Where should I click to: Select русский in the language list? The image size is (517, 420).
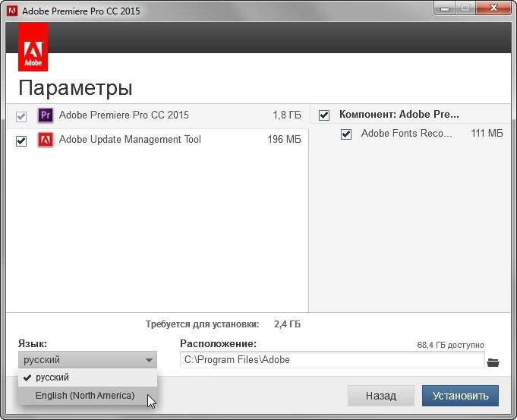coord(88,377)
